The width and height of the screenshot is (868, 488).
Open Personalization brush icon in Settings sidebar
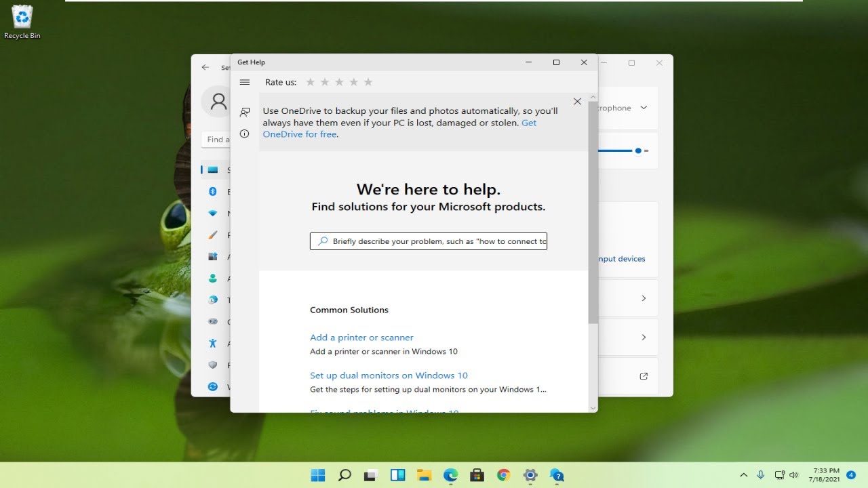tap(213, 235)
